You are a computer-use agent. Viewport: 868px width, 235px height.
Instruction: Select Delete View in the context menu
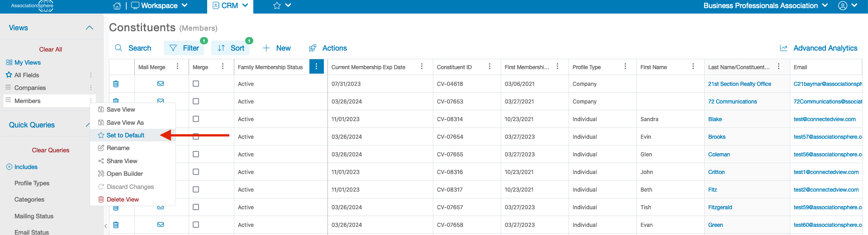tap(123, 199)
